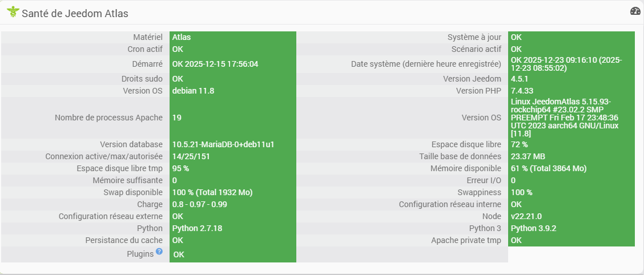Click the Santé de Jeedom Atlas title
The height and width of the screenshot is (275, 644).
click(75, 13)
